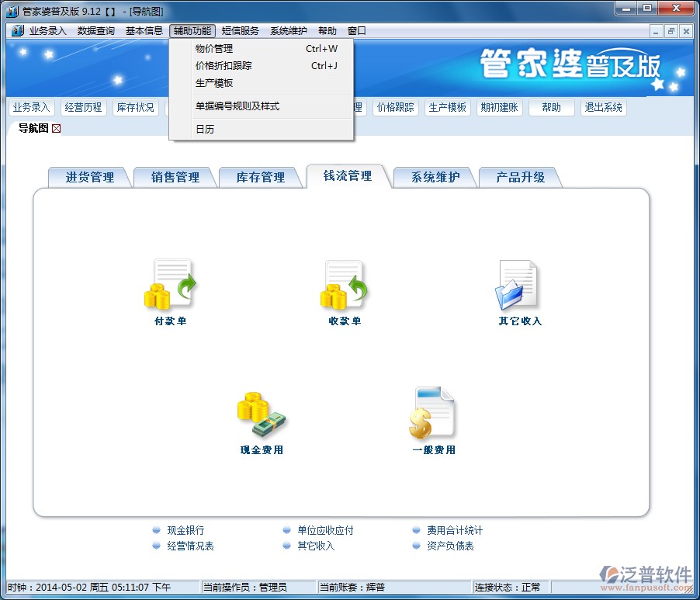Switch to the 系统维护 tab
The width and height of the screenshot is (700, 600).
click(435, 177)
